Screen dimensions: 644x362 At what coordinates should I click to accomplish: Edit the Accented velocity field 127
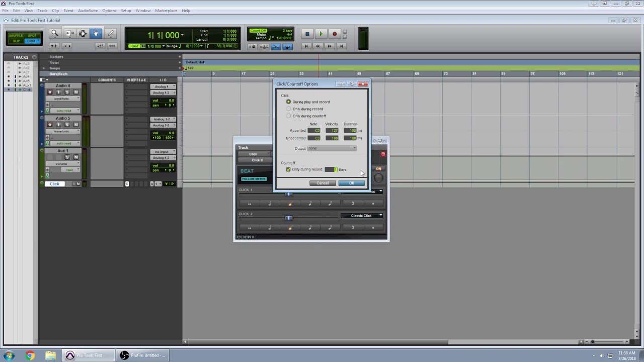point(332,130)
